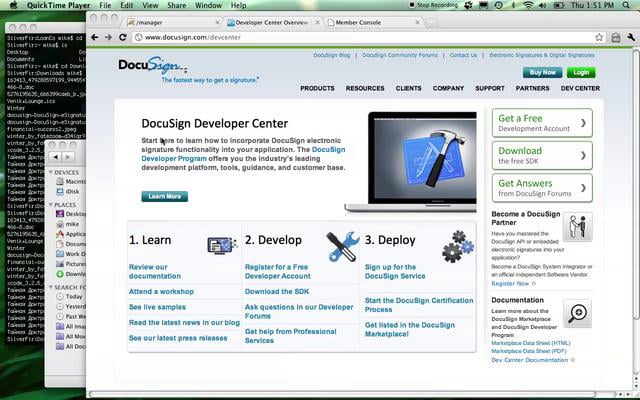Select iDisk in Finder sidebar

pos(68,191)
